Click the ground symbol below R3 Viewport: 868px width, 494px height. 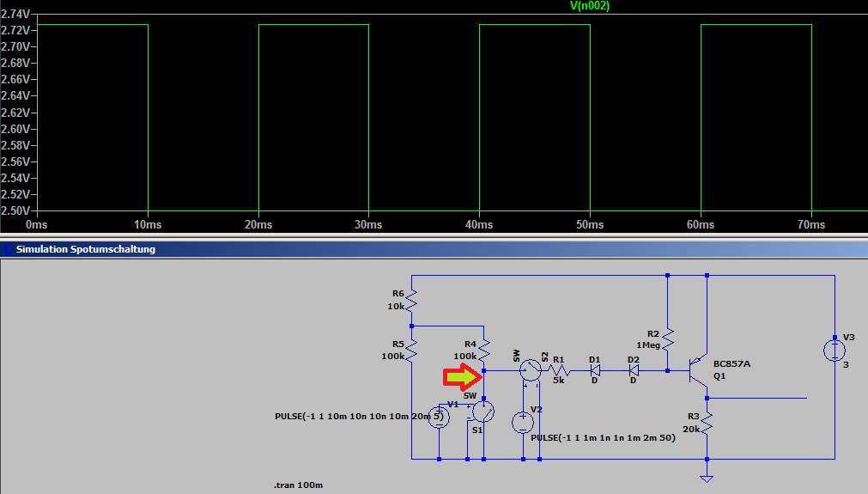[707, 479]
